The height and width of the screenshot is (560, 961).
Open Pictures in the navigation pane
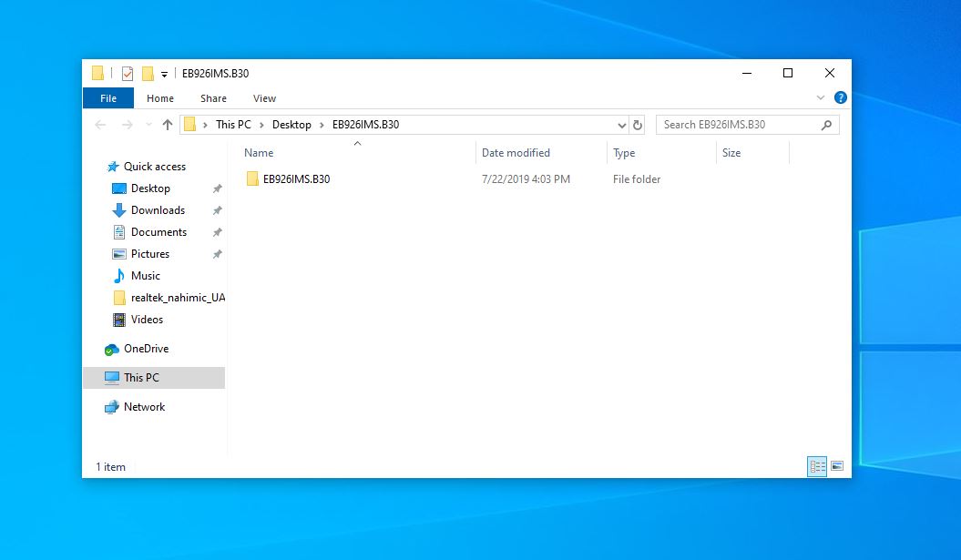[150, 254]
